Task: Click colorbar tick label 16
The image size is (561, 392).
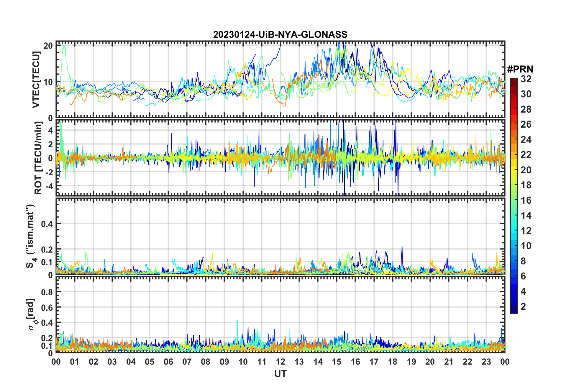Action: coord(526,200)
